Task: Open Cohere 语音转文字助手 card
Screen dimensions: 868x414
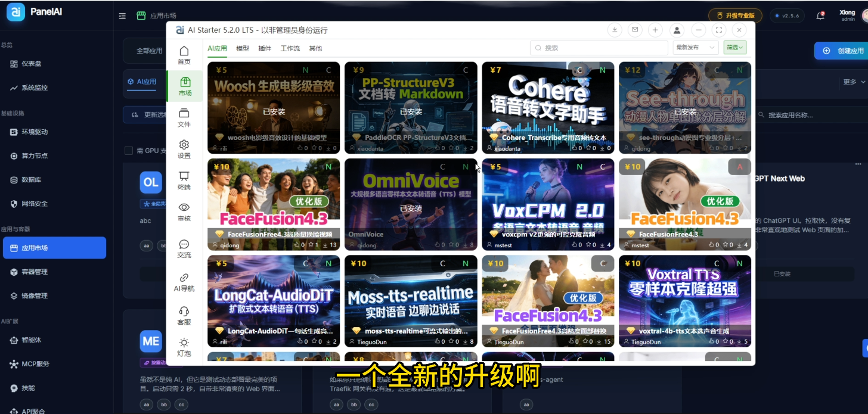Action: click(548, 108)
